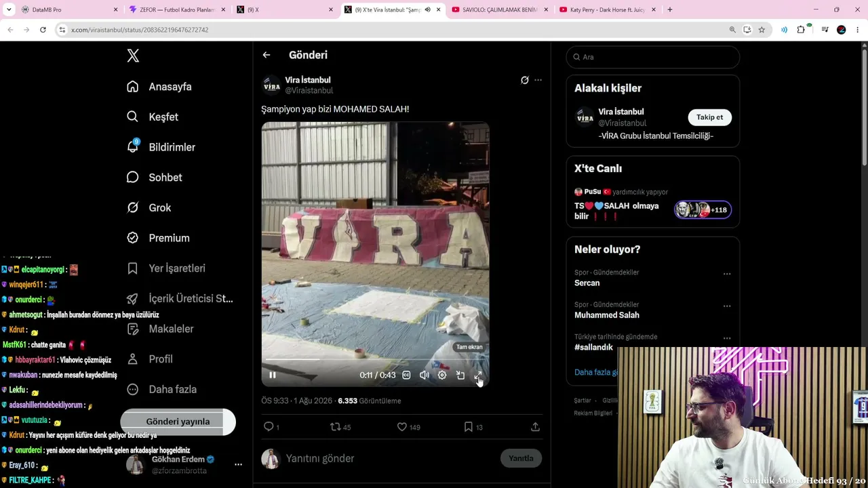Switch to the DataMB Pro tab
Image resolution: width=868 pixels, height=488 pixels.
click(x=68, y=9)
